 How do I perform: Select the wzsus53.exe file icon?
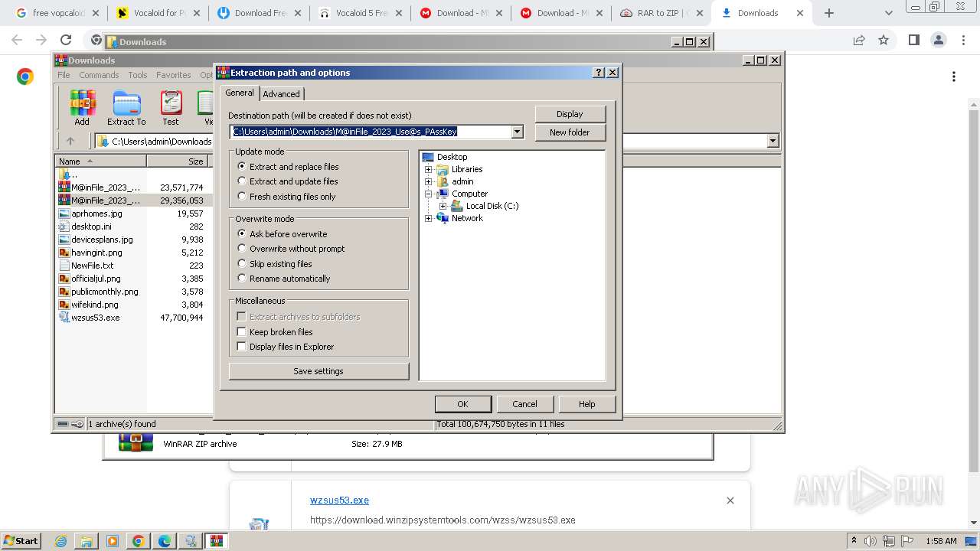pyautogui.click(x=64, y=318)
